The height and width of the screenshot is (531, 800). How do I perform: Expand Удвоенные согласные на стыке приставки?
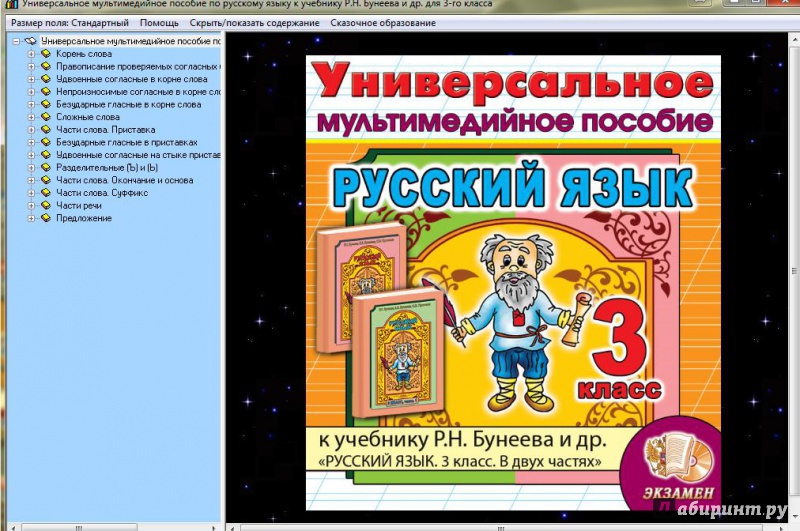(x=31, y=155)
